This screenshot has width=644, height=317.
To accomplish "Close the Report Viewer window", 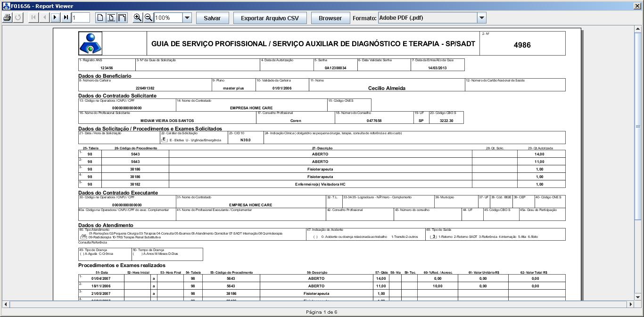I will click(636, 6).
